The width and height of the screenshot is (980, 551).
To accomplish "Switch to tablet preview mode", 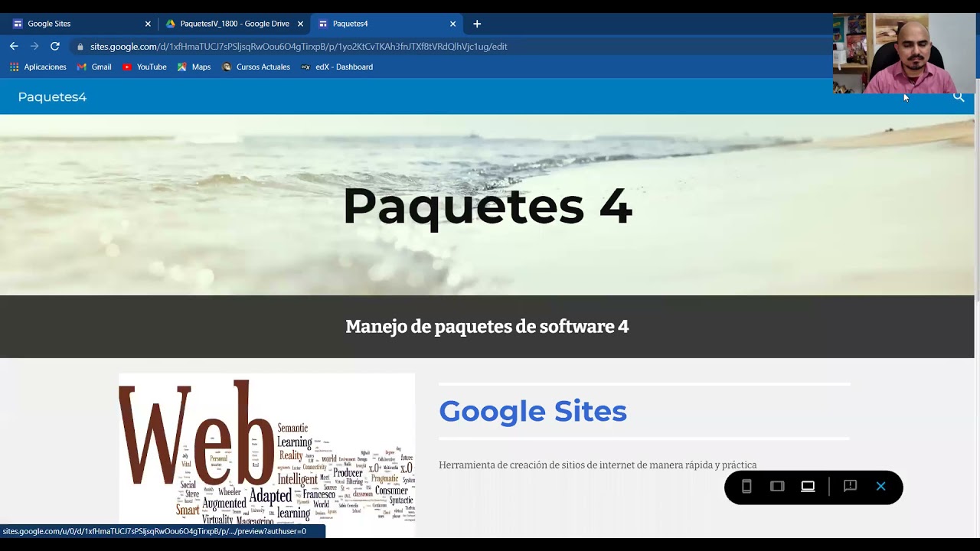I will tap(777, 487).
